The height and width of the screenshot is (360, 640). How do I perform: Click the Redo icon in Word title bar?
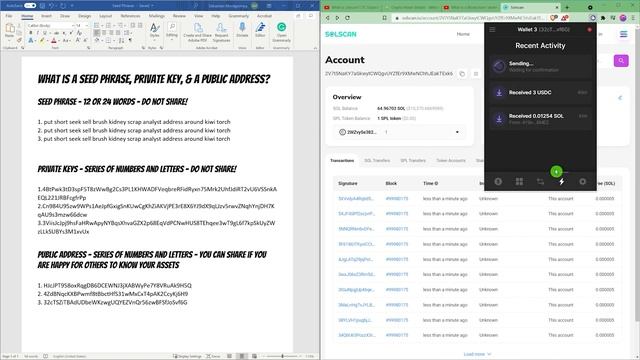coord(63,6)
